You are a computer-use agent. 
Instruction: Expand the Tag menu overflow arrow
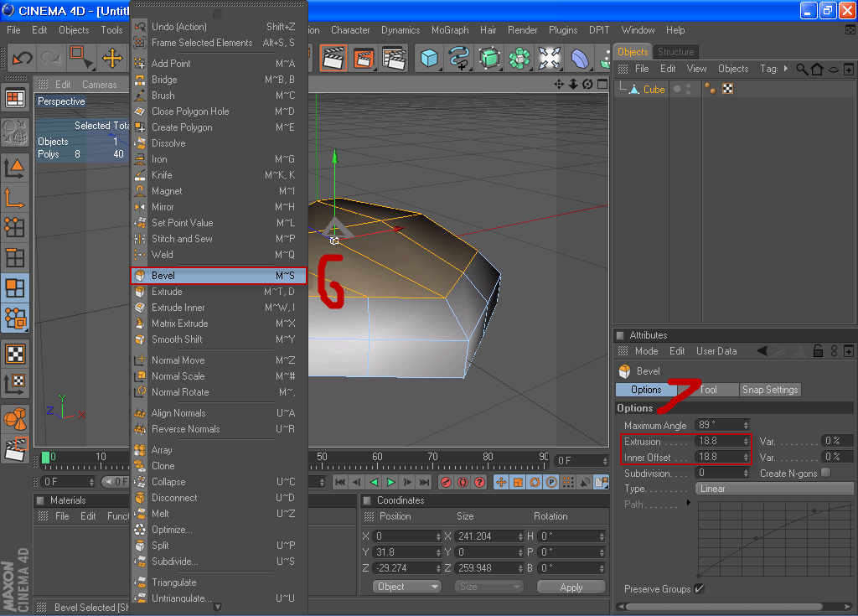[786, 69]
